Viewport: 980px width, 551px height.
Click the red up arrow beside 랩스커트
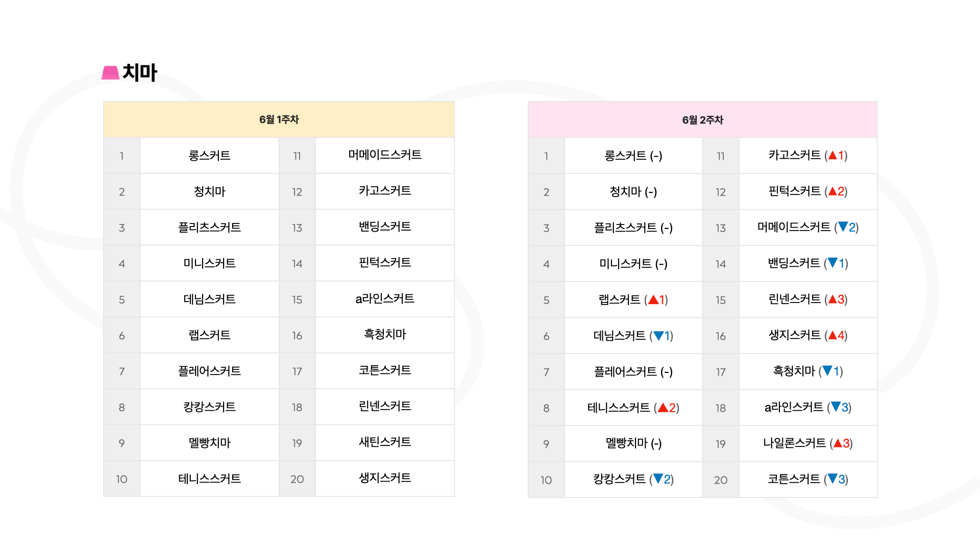click(x=653, y=299)
